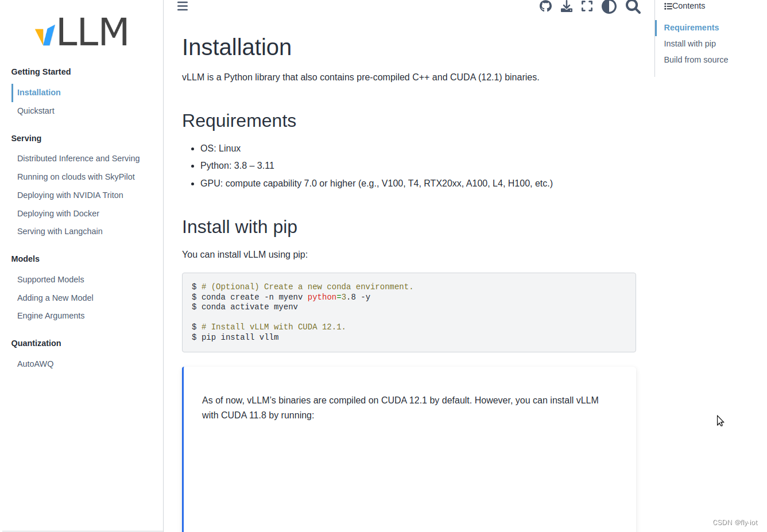Click the Quantization sidebar heading
Screen dimensions: 767x532
[36, 343]
